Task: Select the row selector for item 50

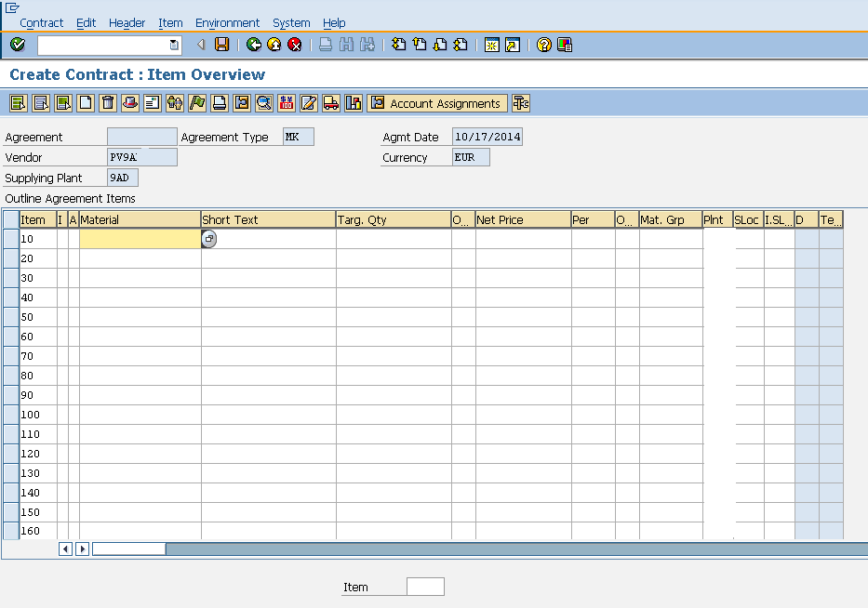Action: (x=11, y=317)
